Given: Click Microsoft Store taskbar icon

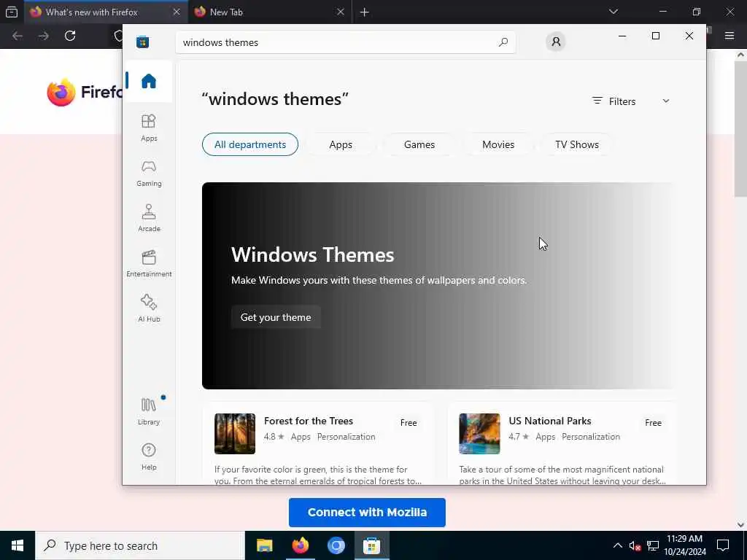Looking at the screenshot, I should [x=371, y=545].
